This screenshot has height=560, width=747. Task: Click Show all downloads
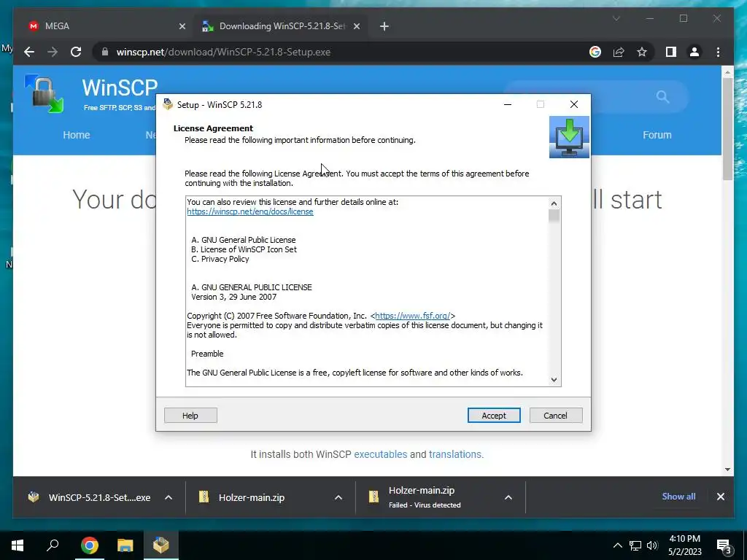pos(678,497)
